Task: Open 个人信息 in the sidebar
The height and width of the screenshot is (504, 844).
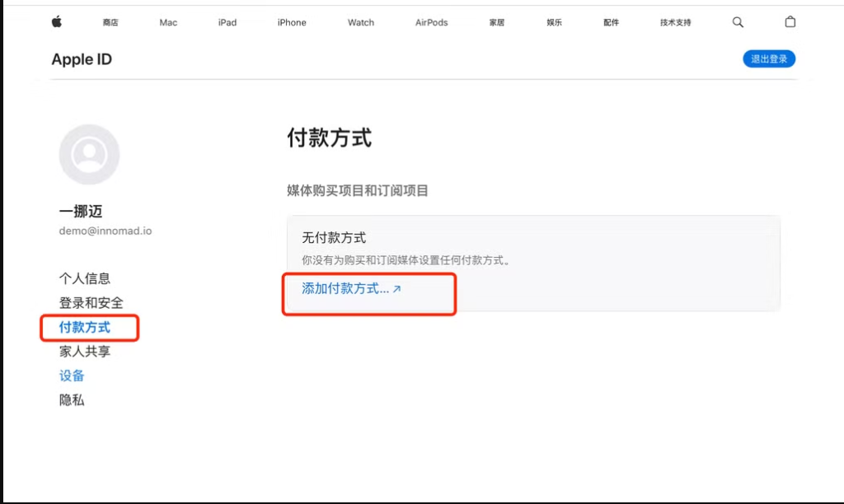Action: [x=85, y=278]
